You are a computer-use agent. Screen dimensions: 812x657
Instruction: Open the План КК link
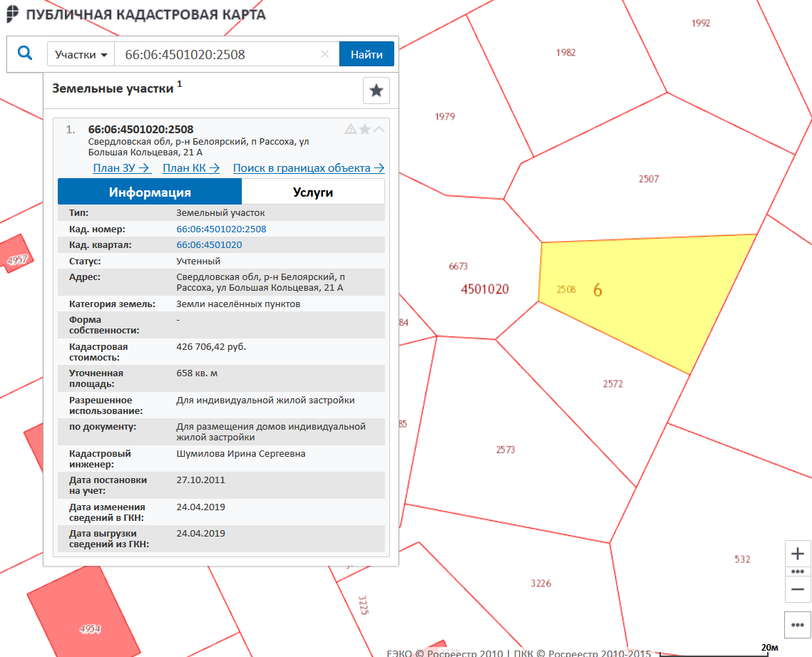(x=191, y=168)
